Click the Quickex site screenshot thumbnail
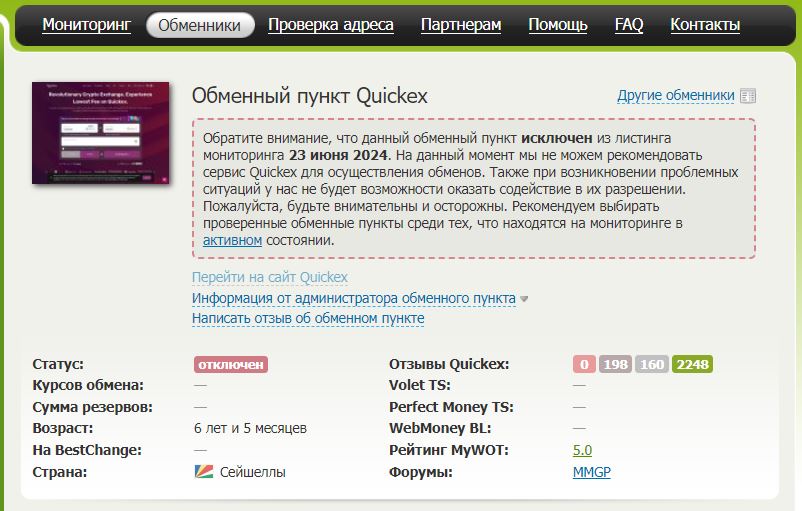The height and width of the screenshot is (511, 802). (x=100, y=132)
